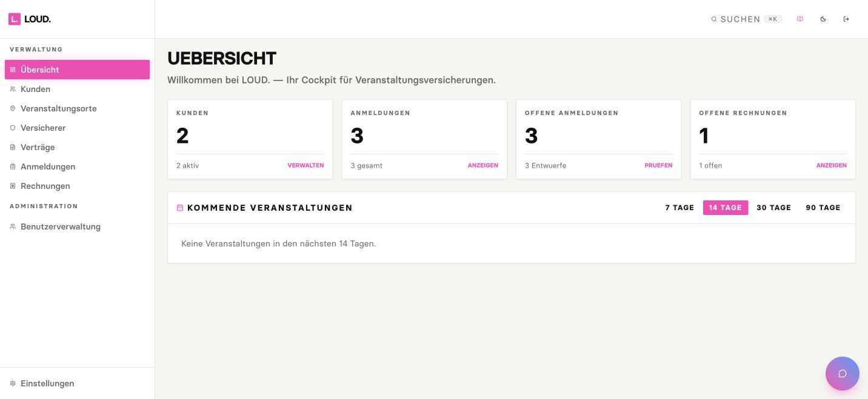This screenshot has height=399, width=868.
Task: Click the '3 gesamt' text on Anmeldungen card
Action: (x=367, y=165)
